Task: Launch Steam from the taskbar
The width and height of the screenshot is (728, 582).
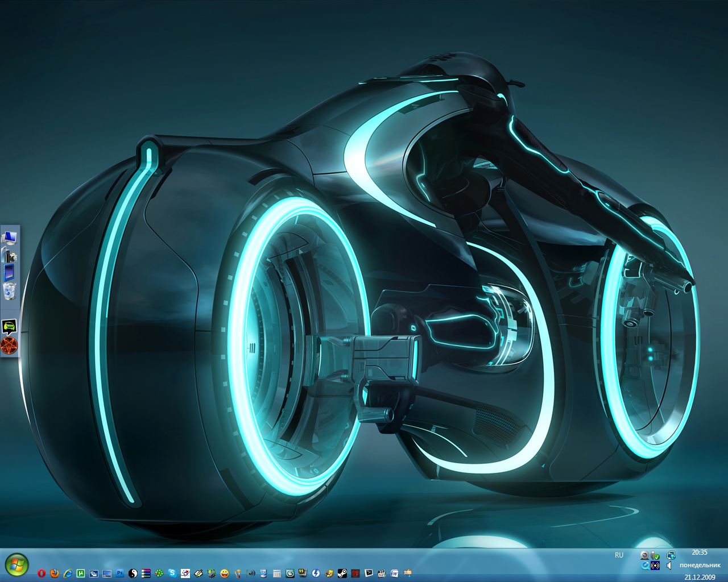Action: (342, 573)
